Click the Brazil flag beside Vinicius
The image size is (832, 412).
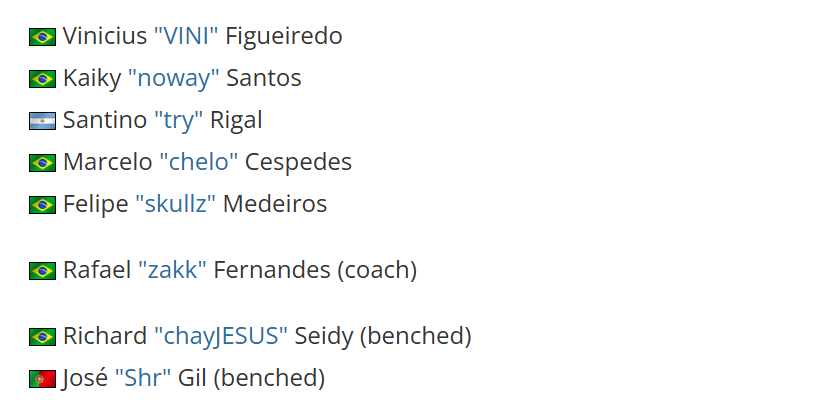pyautogui.click(x=42, y=37)
